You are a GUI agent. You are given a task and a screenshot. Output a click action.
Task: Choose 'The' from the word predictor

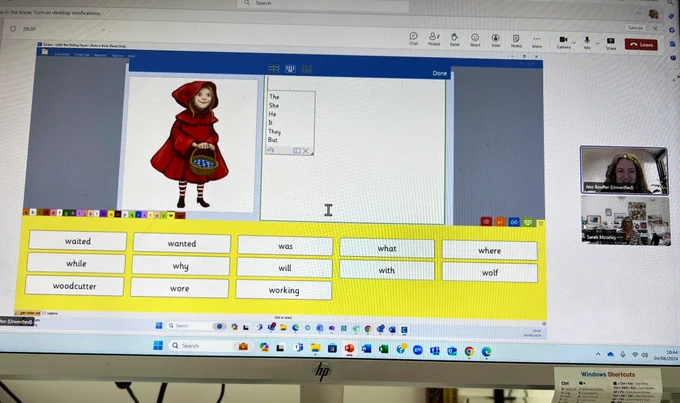point(274,97)
